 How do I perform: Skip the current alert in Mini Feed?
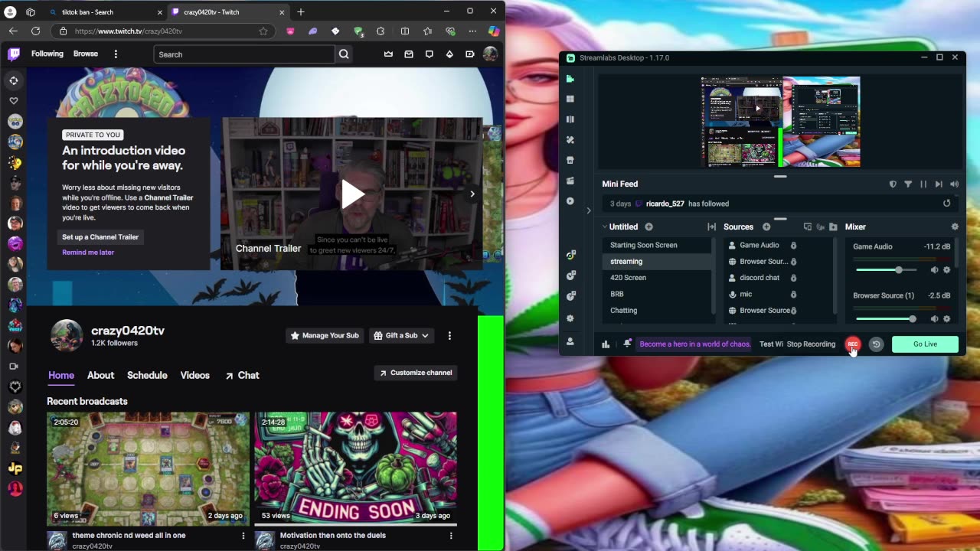point(939,184)
